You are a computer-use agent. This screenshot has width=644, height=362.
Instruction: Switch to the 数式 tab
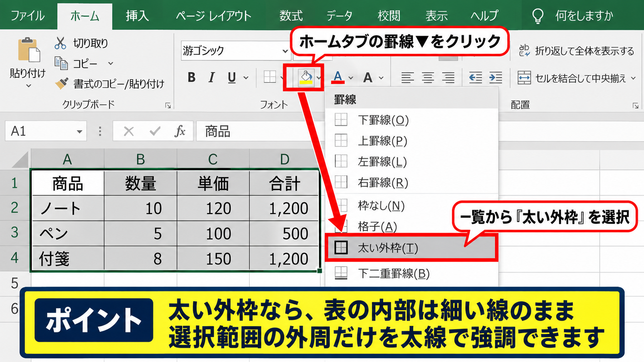click(291, 16)
